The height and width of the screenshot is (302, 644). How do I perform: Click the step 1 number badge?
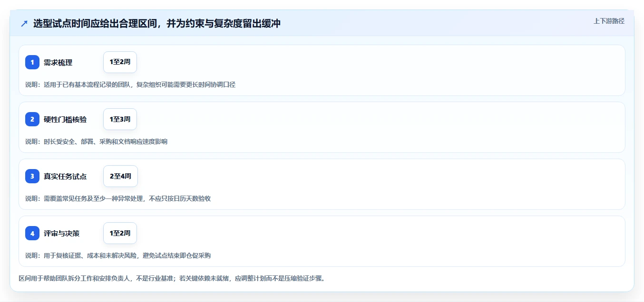(32, 62)
